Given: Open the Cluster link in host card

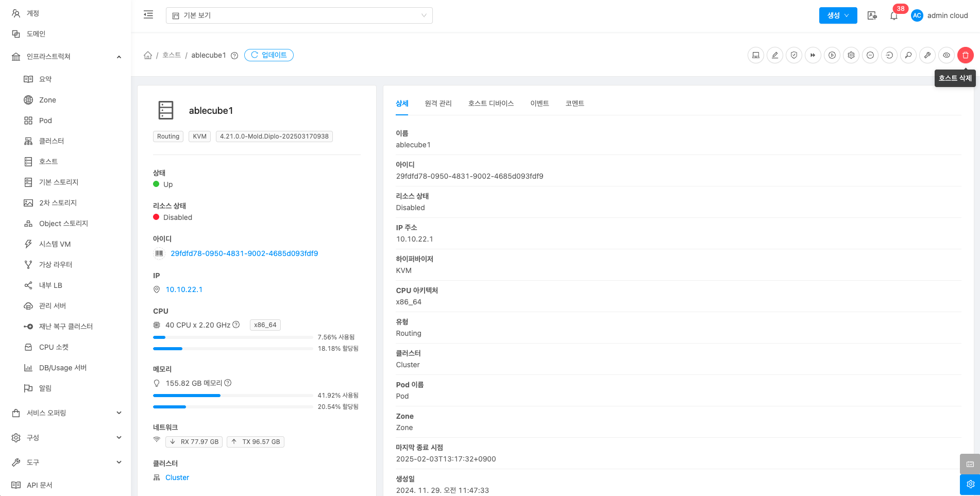Looking at the screenshot, I should click(177, 477).
